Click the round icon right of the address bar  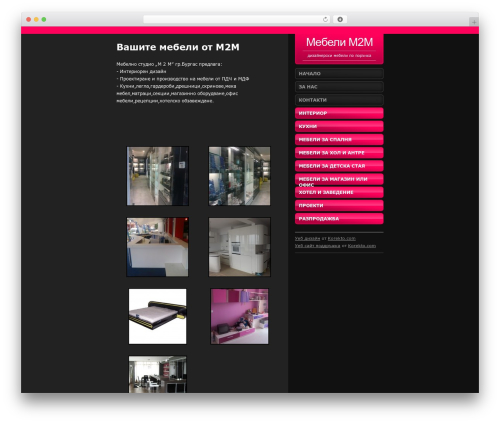click(340, 19)
